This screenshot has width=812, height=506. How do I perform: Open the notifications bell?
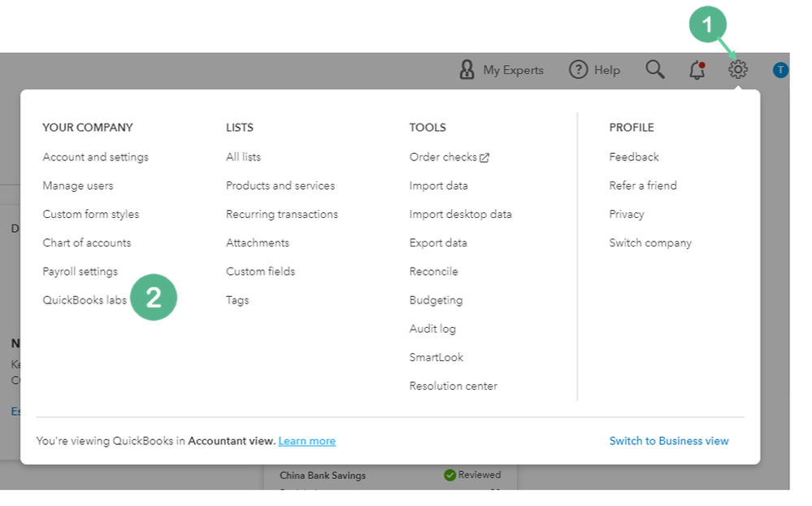697,70
